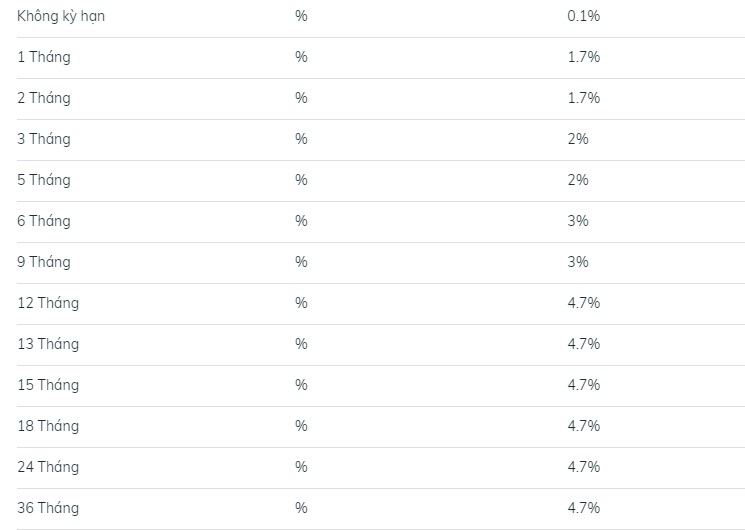Click the 4.7% rate for 24 Tháng

click(x=583, y=467)
